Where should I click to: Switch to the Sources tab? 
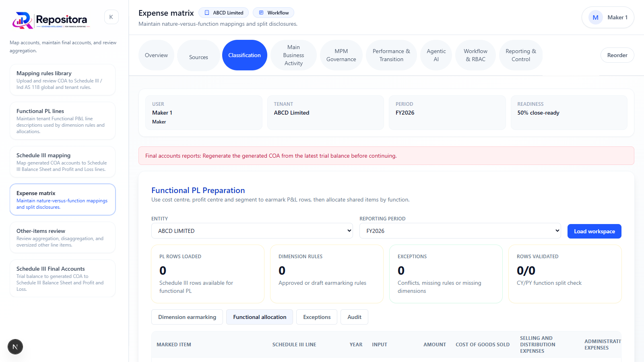tap(198, 57)
